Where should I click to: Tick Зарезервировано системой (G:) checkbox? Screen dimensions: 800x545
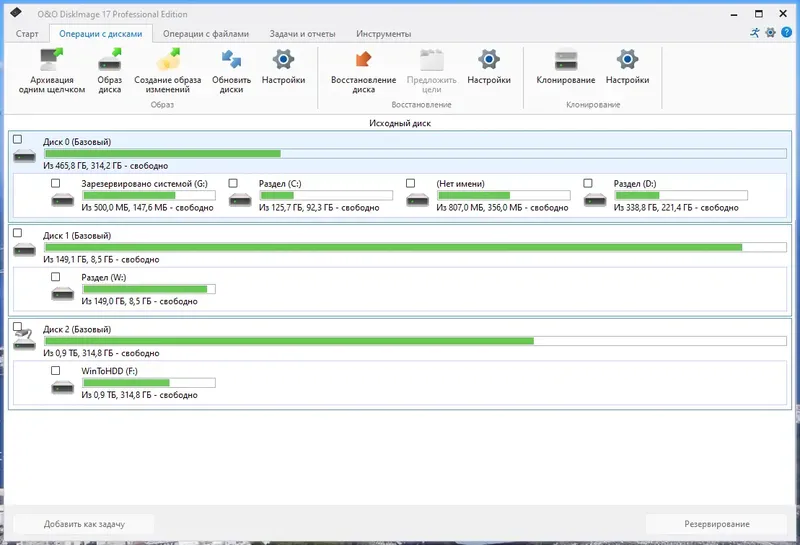tap(56, 183)
